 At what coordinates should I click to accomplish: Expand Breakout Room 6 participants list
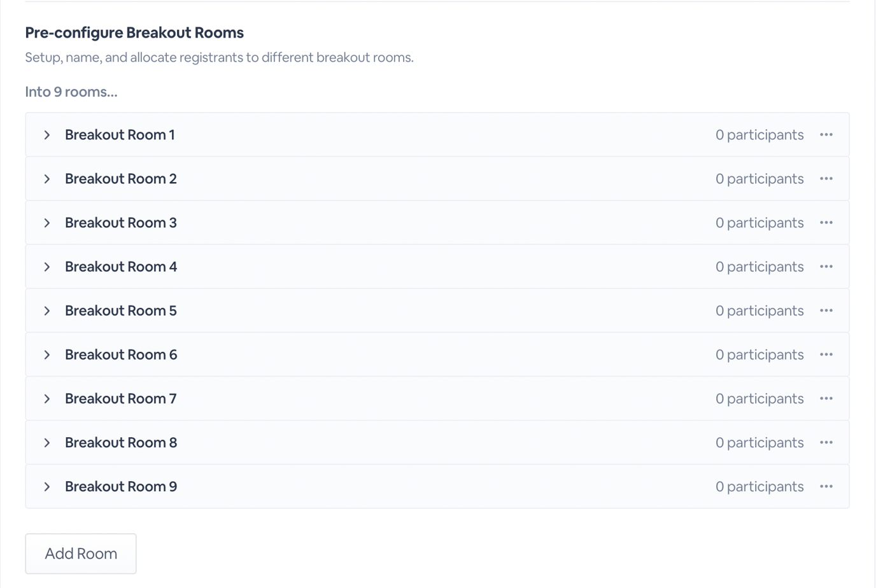point(47,354)
